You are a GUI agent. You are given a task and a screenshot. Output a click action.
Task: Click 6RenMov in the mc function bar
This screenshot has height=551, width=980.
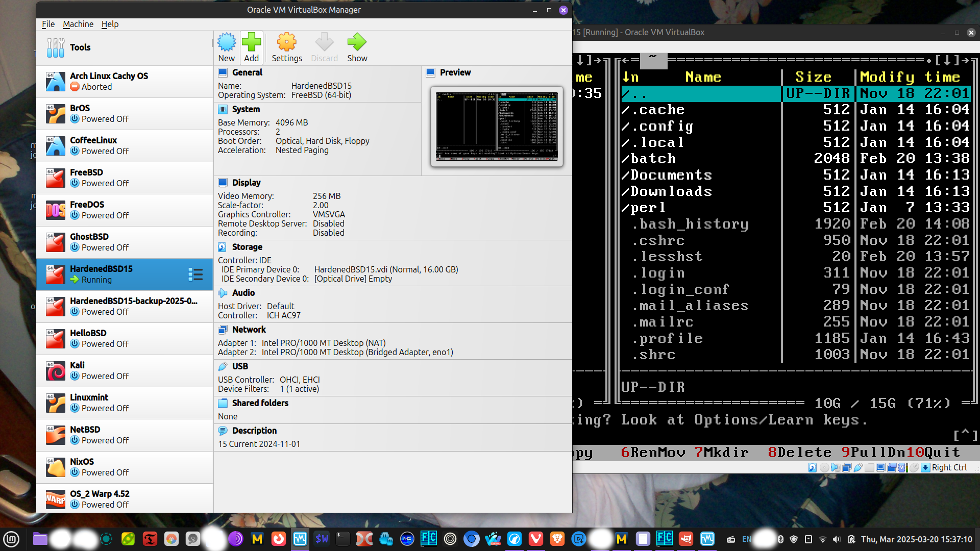pos(653,453)
